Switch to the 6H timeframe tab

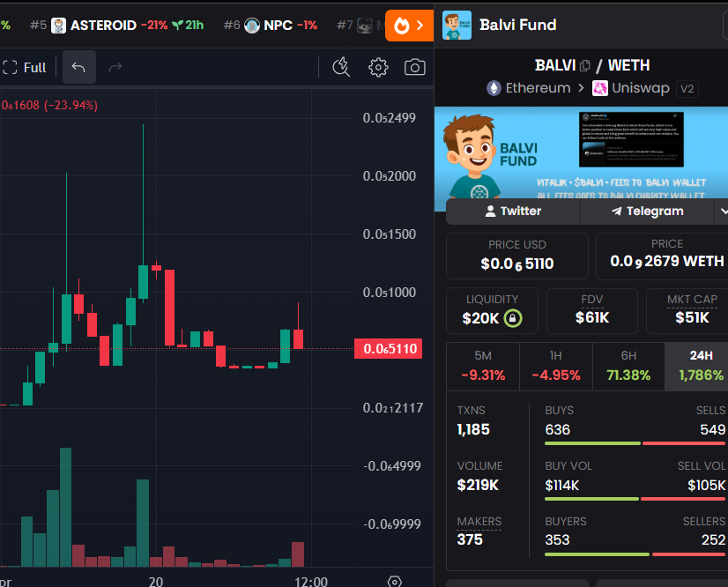[628, 366]
